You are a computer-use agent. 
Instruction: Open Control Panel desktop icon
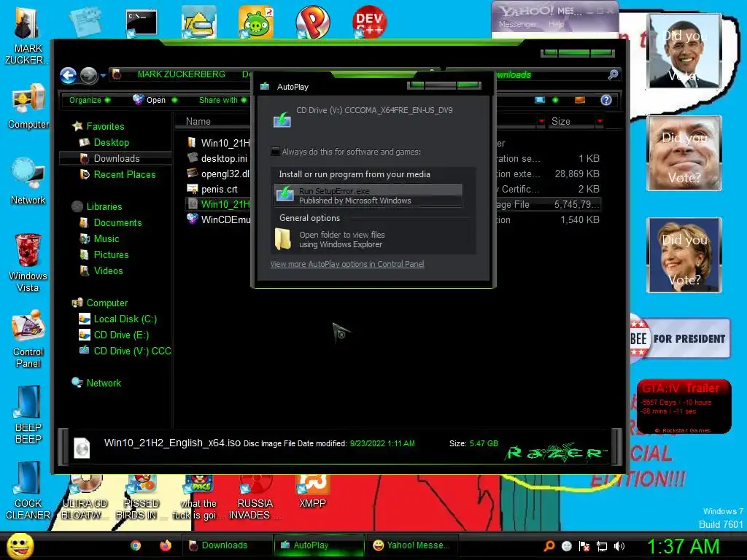click(28, 339)
